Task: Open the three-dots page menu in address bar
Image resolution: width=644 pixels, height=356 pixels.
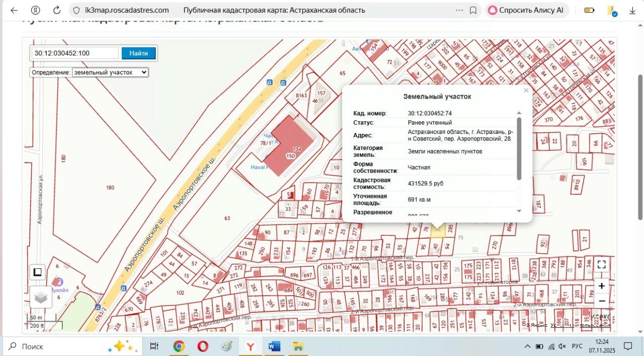Action: pyautogui.click(x=459, y=10)
